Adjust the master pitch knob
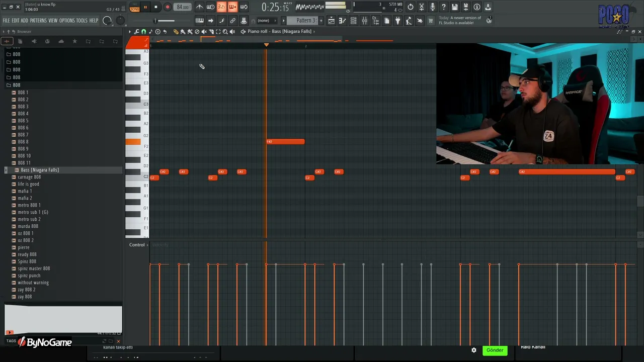The height and width of the screenshot is (362, 644). coord(120,21)
